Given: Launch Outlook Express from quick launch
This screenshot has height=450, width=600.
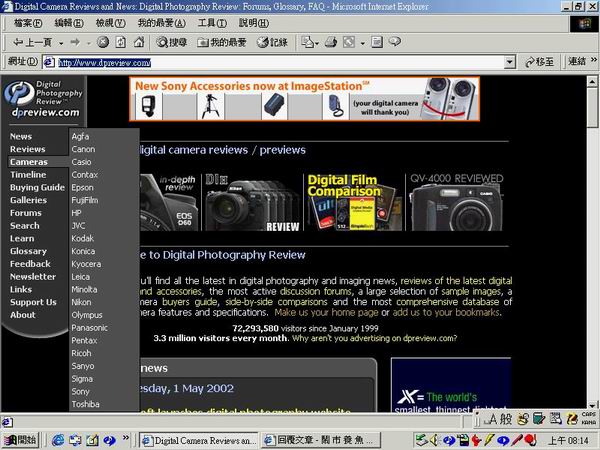Looking at the screenshot, I should point(75,440).
